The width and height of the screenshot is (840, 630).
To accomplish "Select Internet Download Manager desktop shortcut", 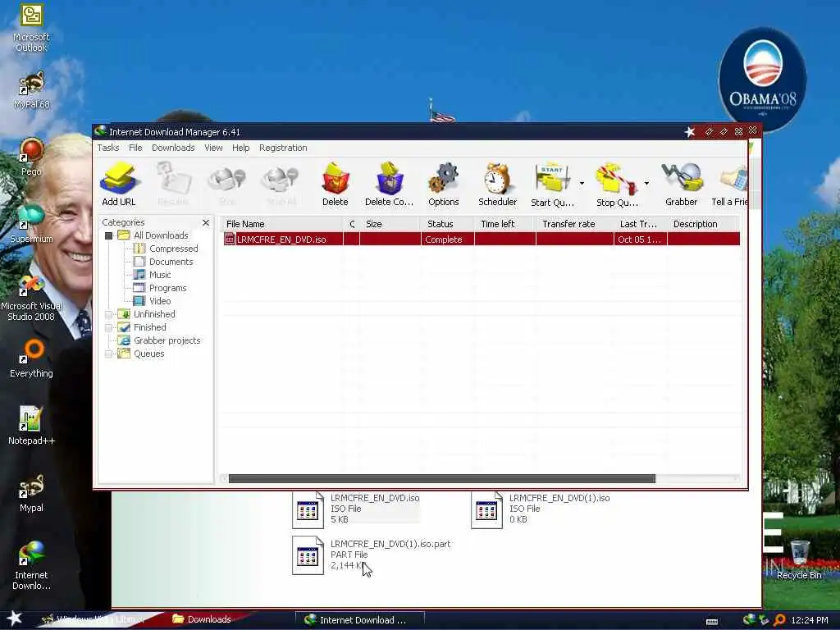I will coord(31,565).
